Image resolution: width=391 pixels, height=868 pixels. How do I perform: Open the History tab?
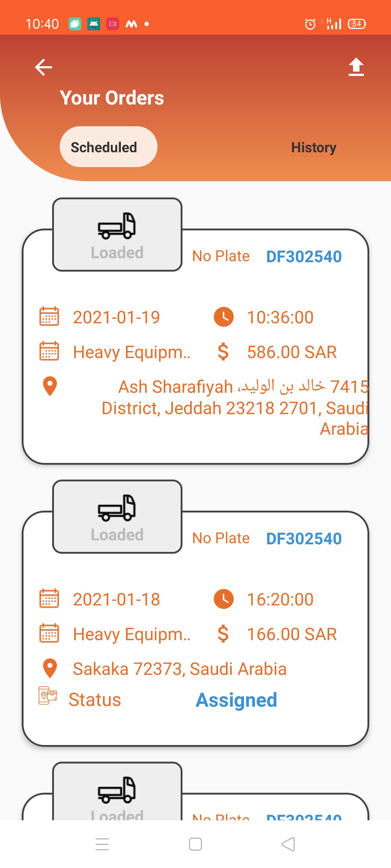tap(314, 148)
